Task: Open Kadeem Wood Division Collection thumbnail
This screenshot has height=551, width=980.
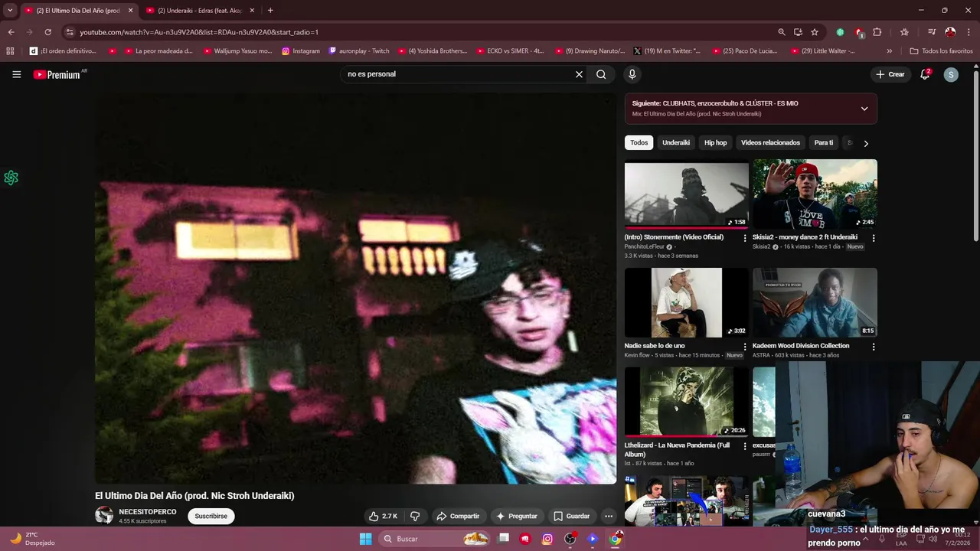Action: tap(815, 303)
